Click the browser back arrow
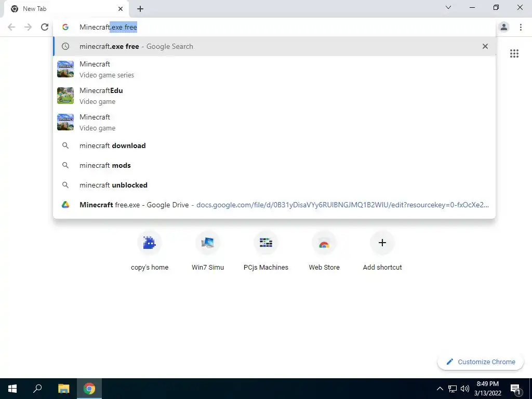Image resolution: width=532 pixels, height=399 pixels. [11, 27]
